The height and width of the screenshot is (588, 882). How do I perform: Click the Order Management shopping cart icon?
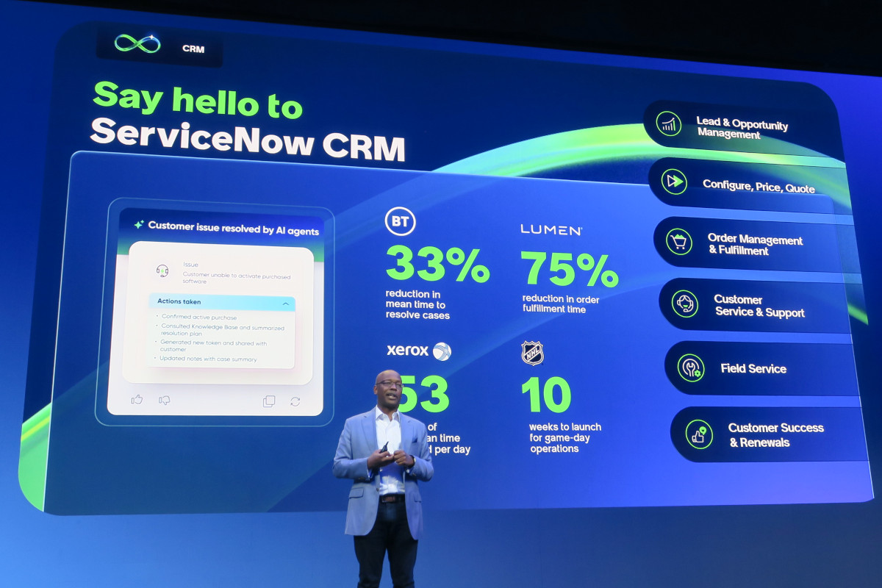tap(678, 241)
